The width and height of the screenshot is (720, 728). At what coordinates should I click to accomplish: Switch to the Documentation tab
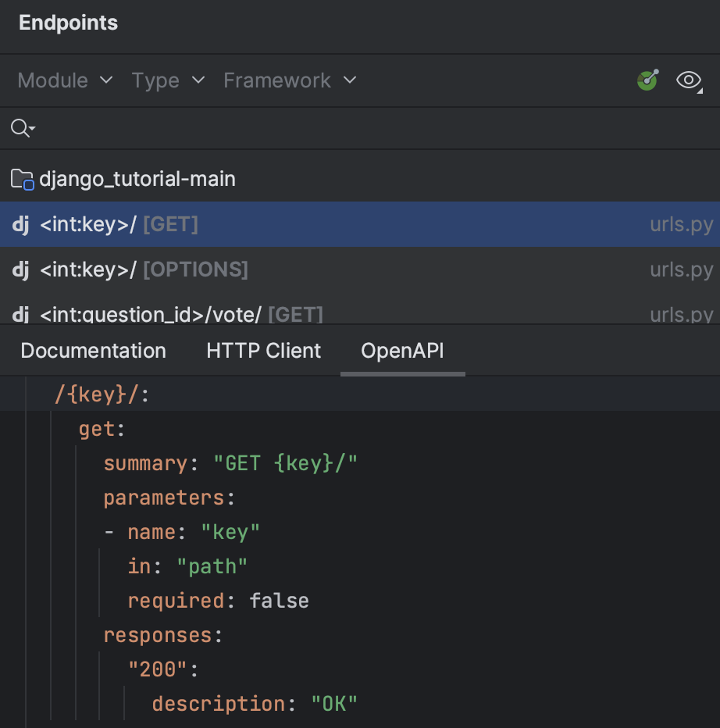(x=93, y=351)
